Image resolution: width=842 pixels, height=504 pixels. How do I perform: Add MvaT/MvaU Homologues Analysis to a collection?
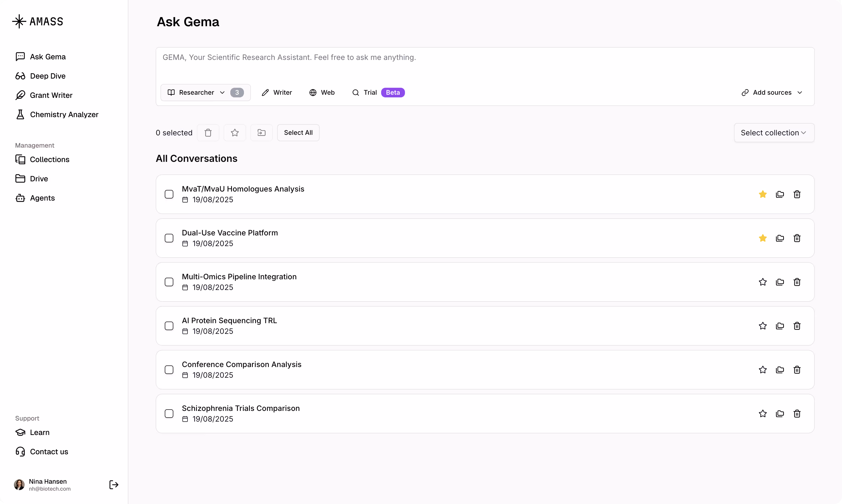(780, 194)
